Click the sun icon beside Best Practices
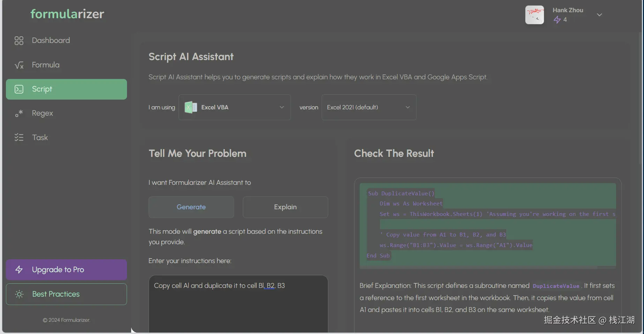The image size is (644, 334). coord(20,294)
